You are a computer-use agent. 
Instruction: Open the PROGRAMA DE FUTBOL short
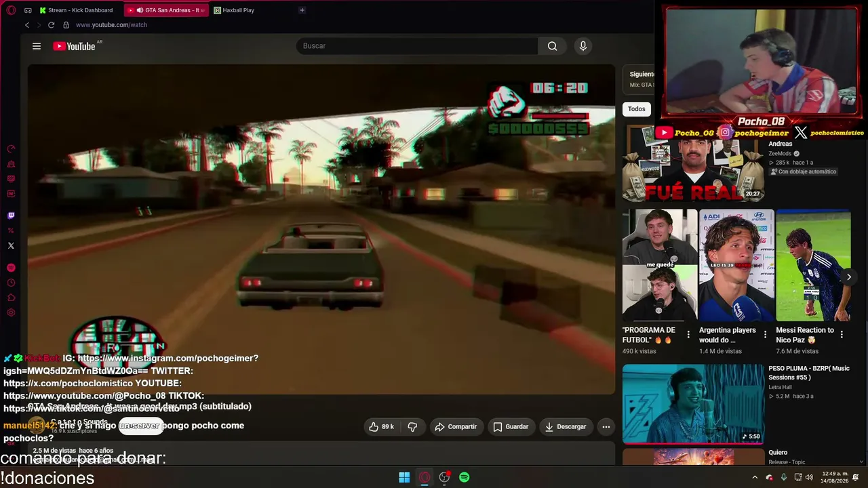coord(660,265)
